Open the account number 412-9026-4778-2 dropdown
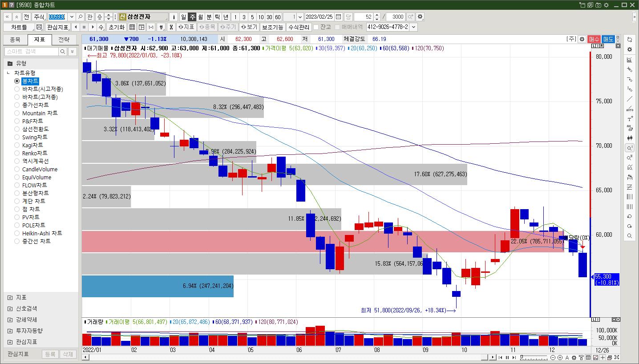The image size is (639, 364). click(414, 27)
